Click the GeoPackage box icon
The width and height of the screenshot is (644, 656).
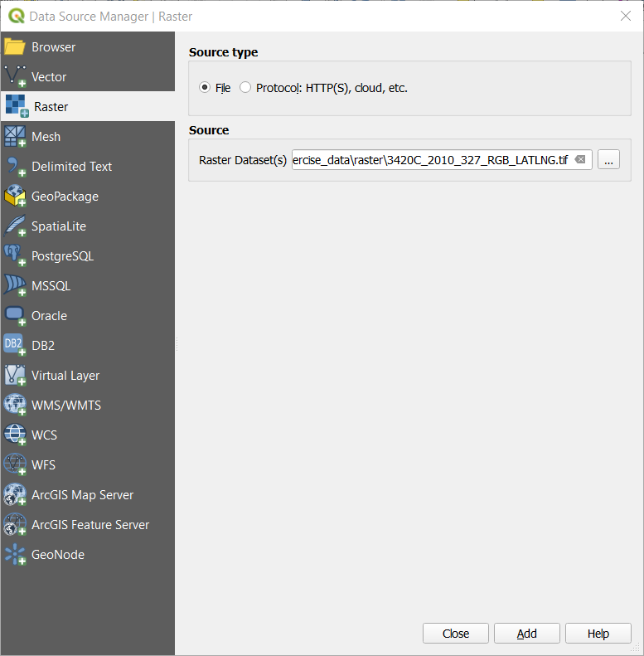(x=15, y=197)
